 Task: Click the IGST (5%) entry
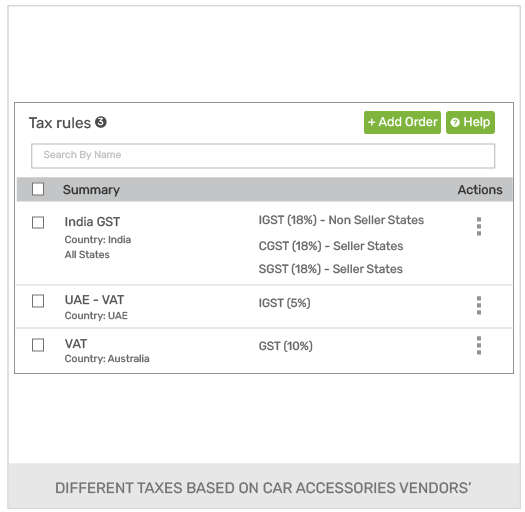click(x=284, y=303)
